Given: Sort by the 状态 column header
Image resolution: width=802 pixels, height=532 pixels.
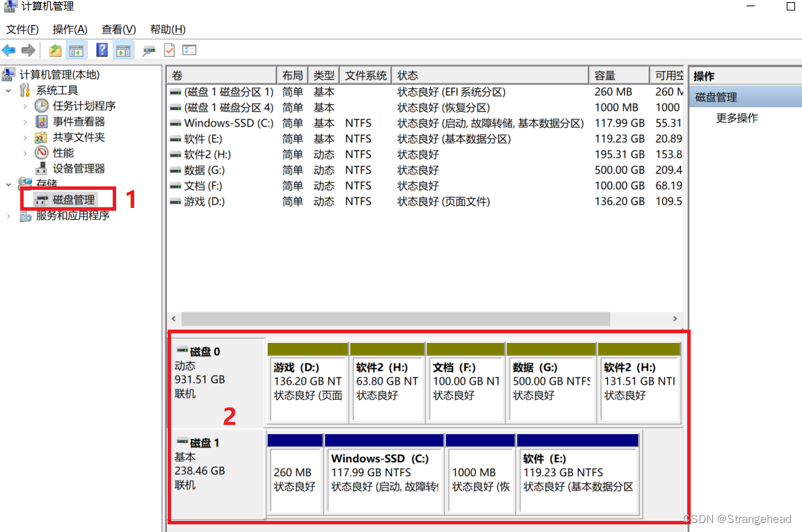Looking at the screenshot, I should [490, 76].
